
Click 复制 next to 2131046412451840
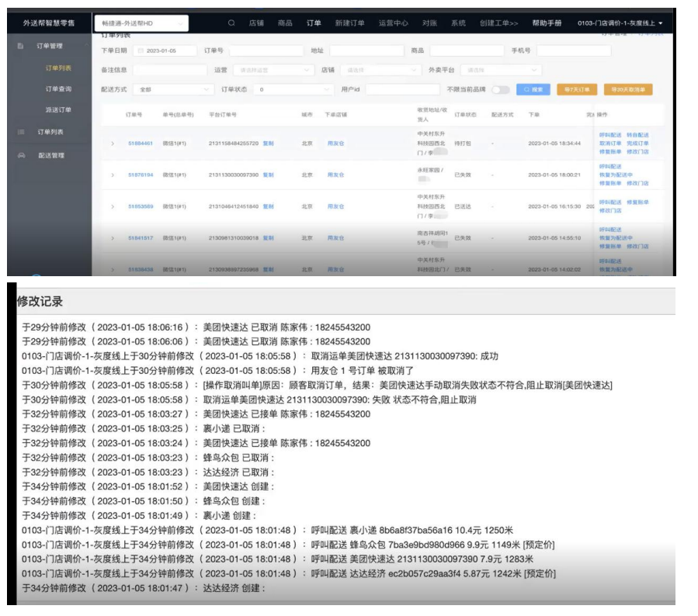pos(269,206)
